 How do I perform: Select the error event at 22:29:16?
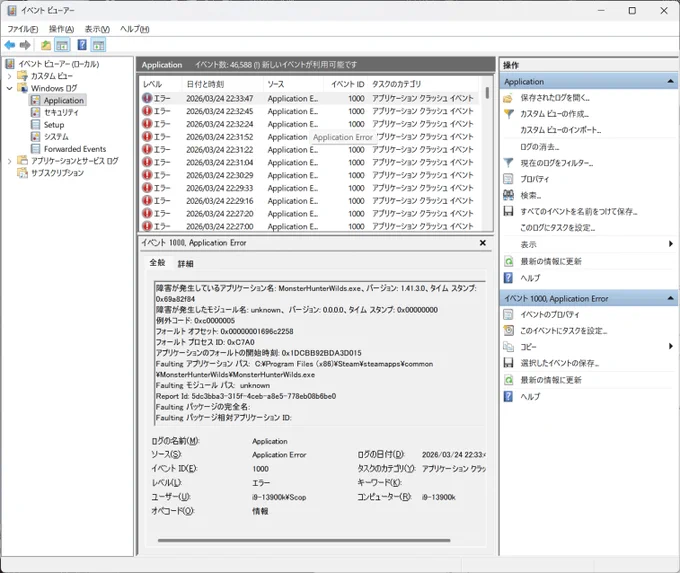pos(309,201)
